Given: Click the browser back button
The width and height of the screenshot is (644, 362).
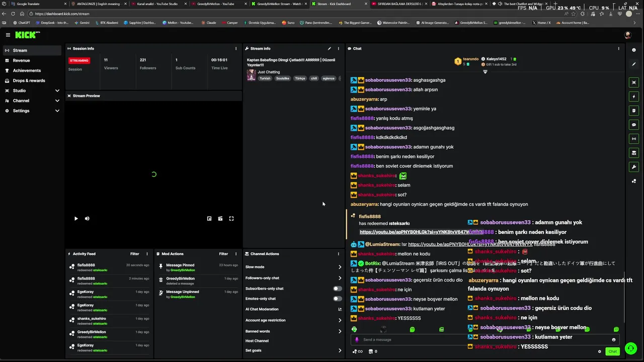Looking at the screenshot, I should [5, 14].
